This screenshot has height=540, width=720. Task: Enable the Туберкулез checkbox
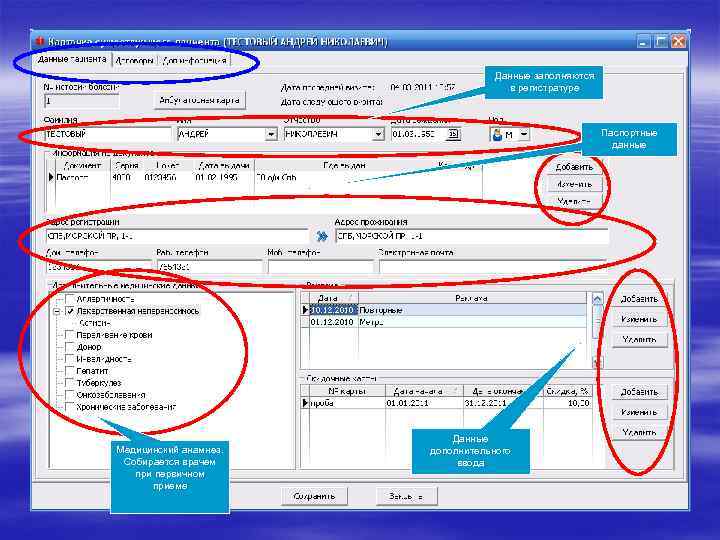[70, 382]
